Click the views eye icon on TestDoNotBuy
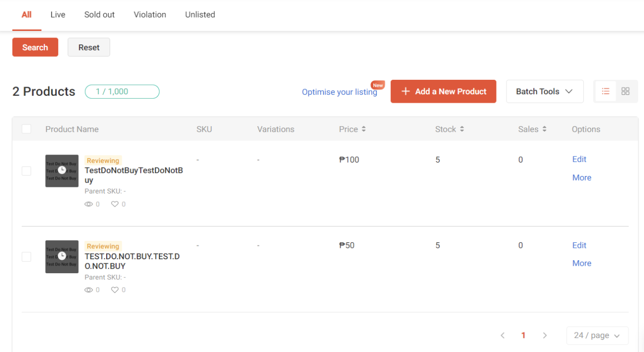Screen dimensions: 644x352 pos(89,204)
